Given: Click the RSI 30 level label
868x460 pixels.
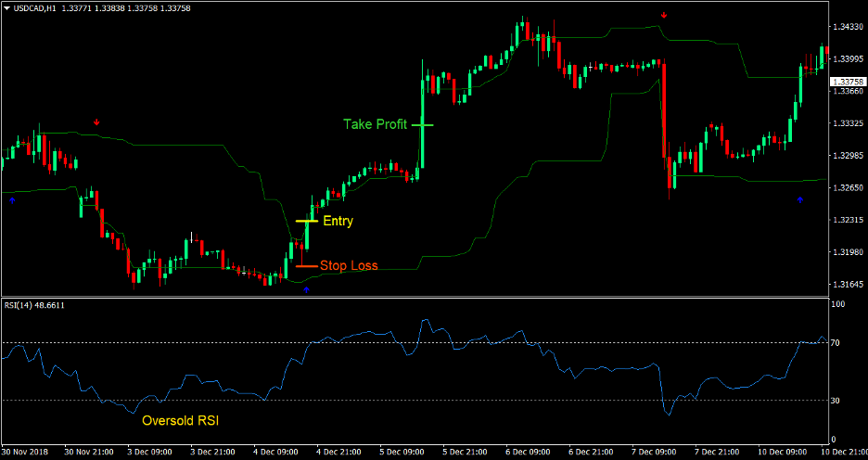Looking at the screenshot, I should click(x=836, y=401).
